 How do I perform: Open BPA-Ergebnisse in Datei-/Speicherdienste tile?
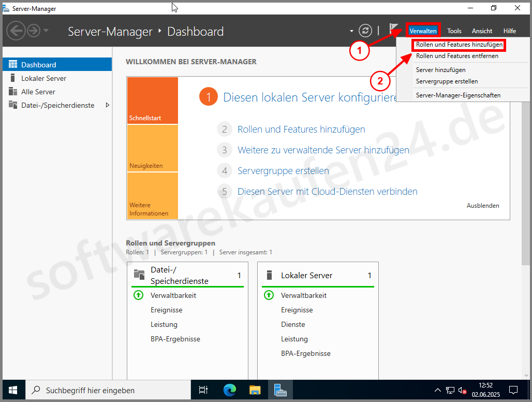(x=175, y=339)
